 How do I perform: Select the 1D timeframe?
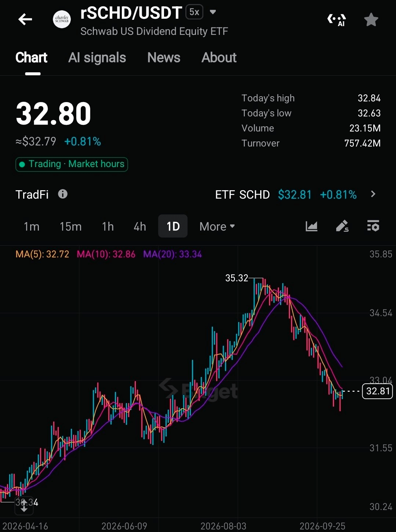click(173, 226)
